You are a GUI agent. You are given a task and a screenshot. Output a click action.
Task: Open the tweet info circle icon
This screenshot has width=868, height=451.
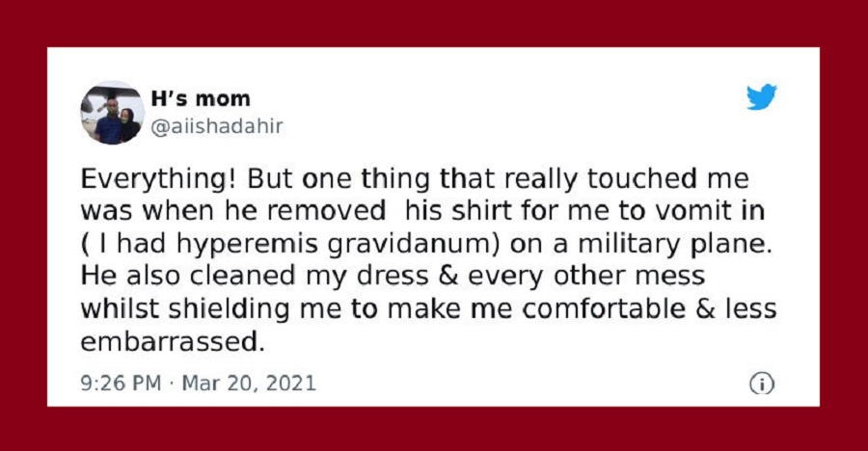point(762,384)
